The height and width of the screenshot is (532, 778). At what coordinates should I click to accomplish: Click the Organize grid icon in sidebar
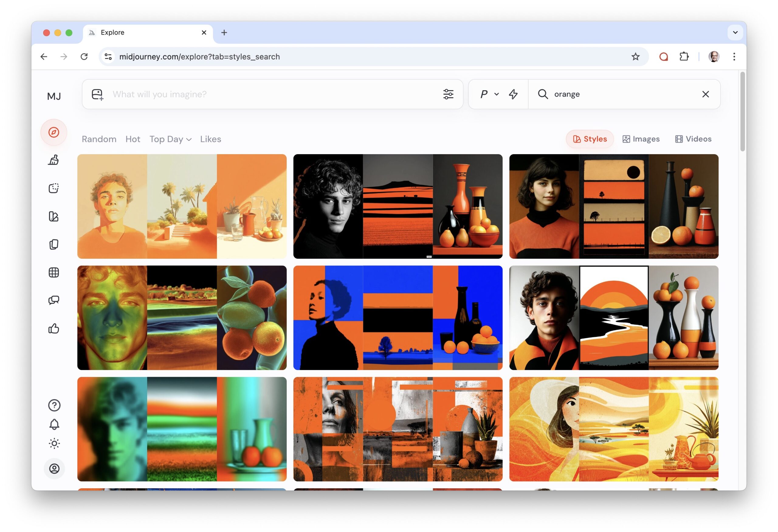pos(53,272)
